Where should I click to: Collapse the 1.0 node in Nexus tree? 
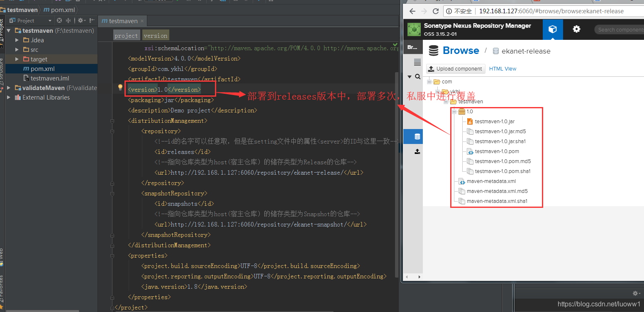coord(454,112)
